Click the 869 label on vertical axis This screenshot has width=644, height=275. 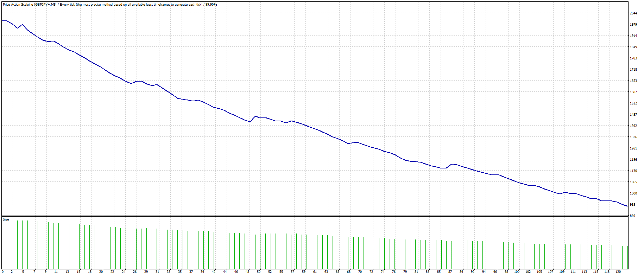[633, 216]
